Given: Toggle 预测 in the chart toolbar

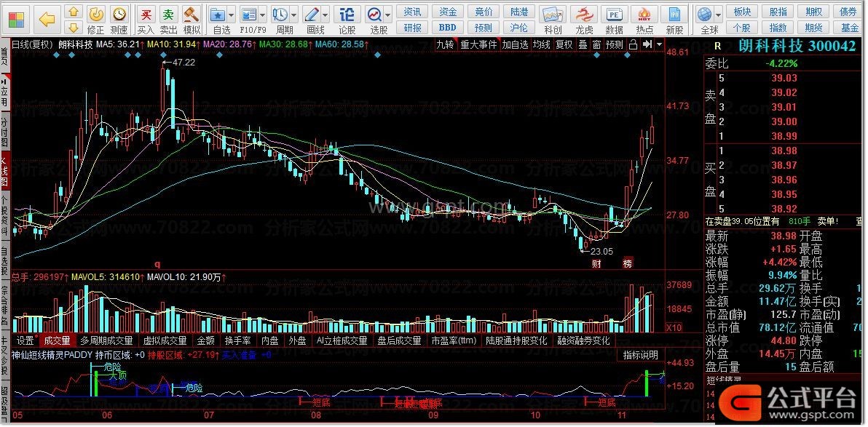Looking at the screenshot, I should pos(615,45).
